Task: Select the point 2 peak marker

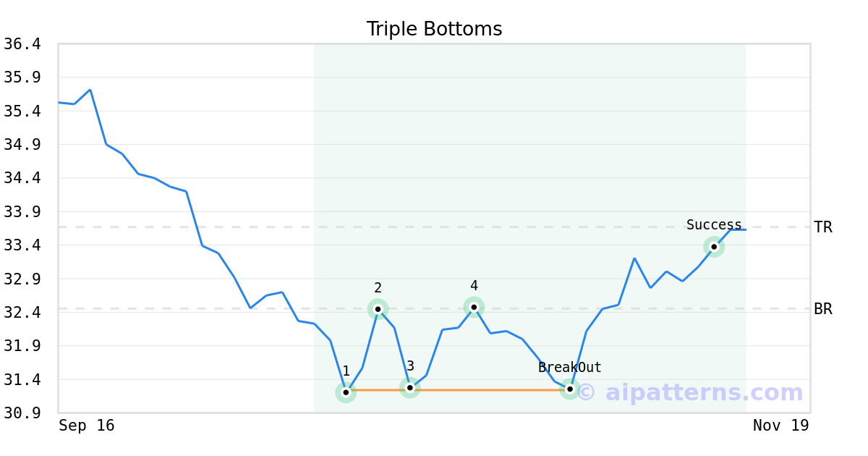Action: [x=378, y=309]
